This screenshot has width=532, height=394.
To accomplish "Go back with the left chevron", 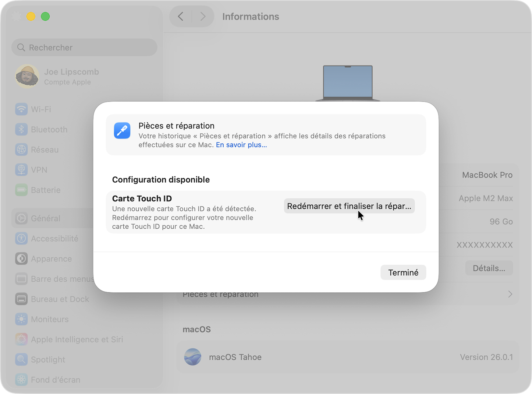I will [x=181, y=17].
